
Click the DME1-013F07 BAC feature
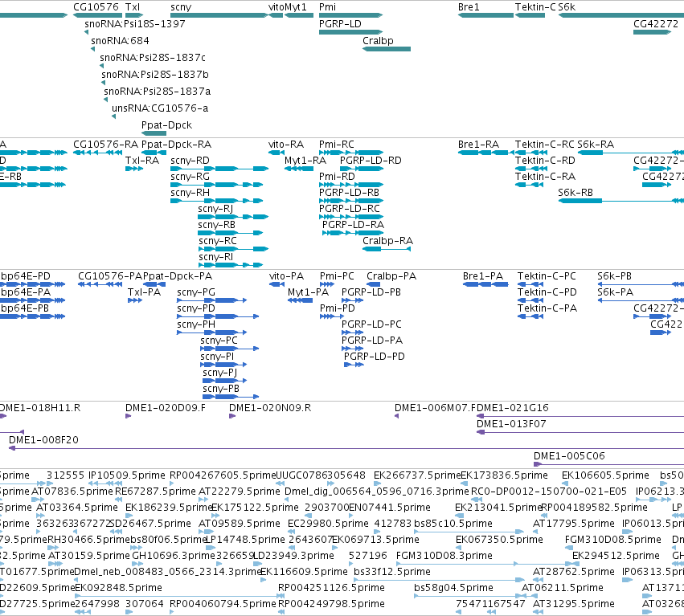pyautogui.click(x=580, y=432)
